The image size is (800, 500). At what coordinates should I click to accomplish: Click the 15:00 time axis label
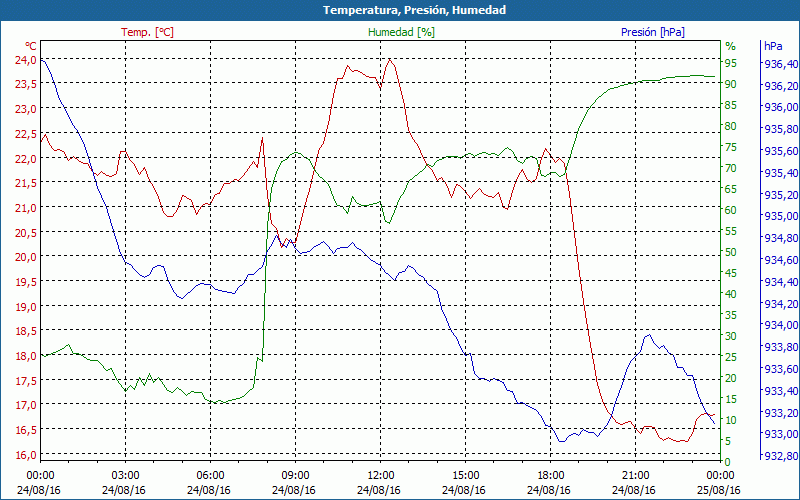465,475
